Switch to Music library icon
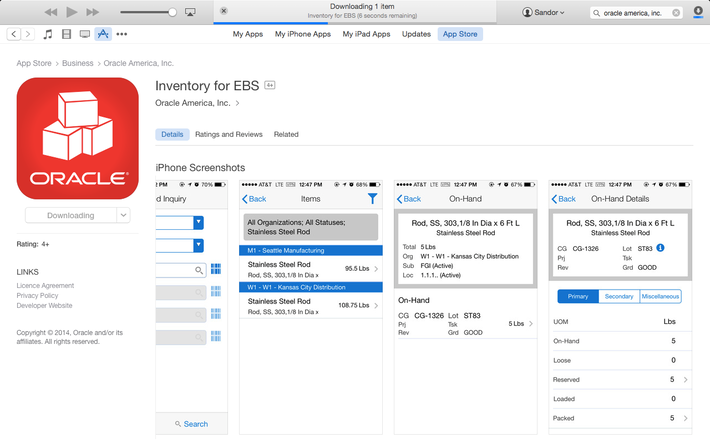710x443 pixels. [48, 34]
